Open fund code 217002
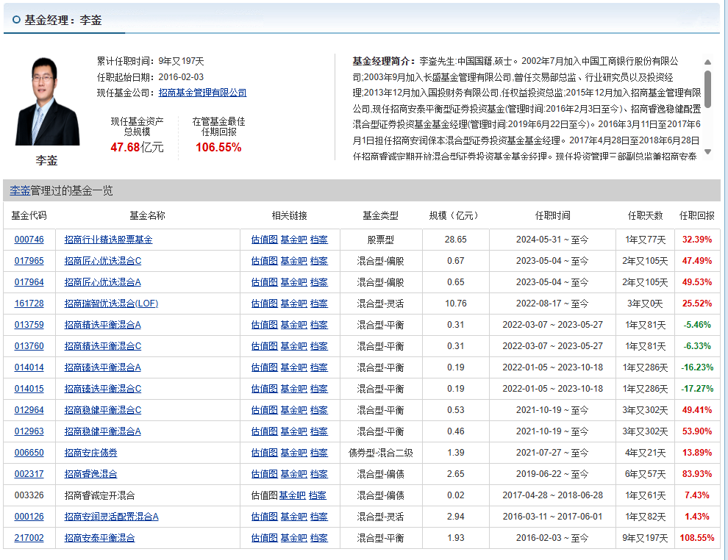 [x=29, y=538]
